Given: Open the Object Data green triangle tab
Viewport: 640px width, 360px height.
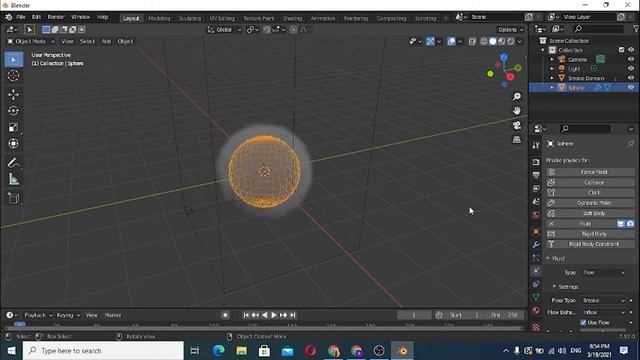Looking at the screenshot, I should [536, 297].
